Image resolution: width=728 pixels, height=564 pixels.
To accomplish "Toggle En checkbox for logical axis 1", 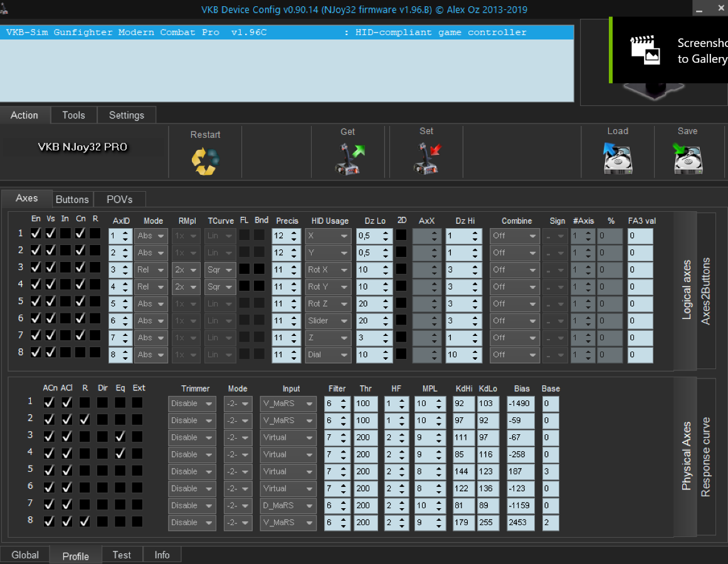I will click(x=36, y=233).
